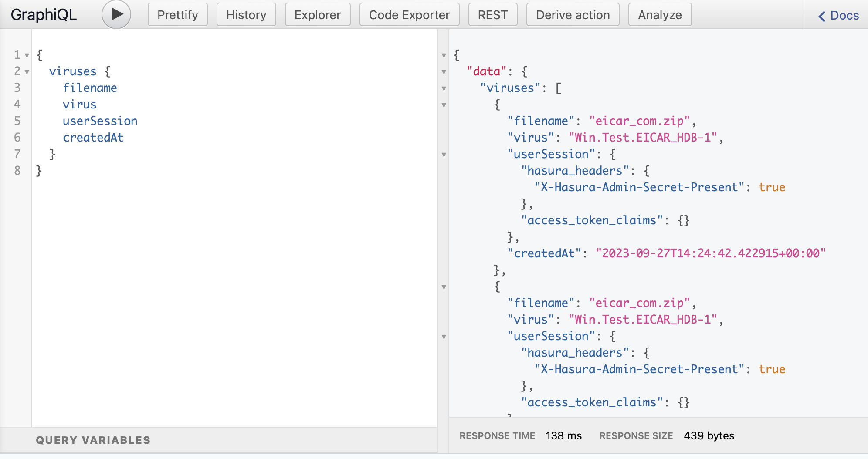Execute the query with the play button

[115, 13]
